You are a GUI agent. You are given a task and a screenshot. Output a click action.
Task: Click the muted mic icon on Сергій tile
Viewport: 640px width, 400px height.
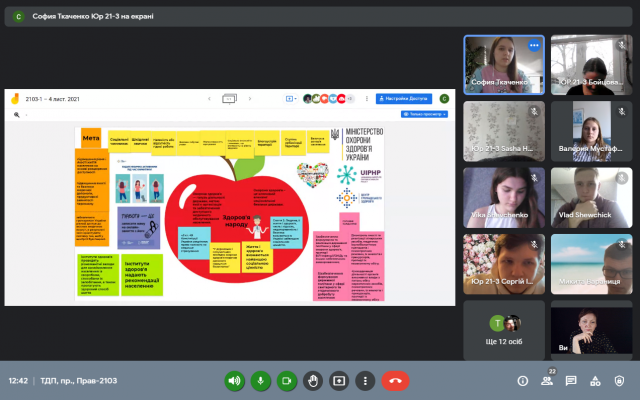[x=534, y=244]
